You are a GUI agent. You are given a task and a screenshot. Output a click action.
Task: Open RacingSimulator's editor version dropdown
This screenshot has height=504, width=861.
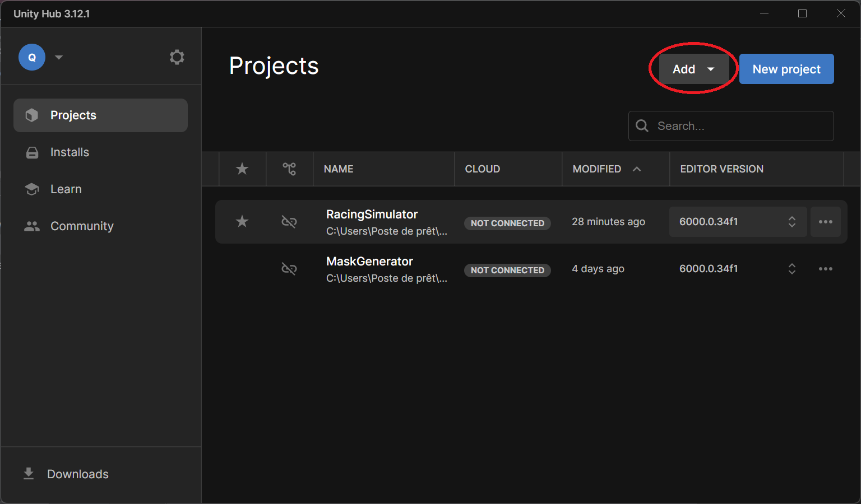(738, 222)
